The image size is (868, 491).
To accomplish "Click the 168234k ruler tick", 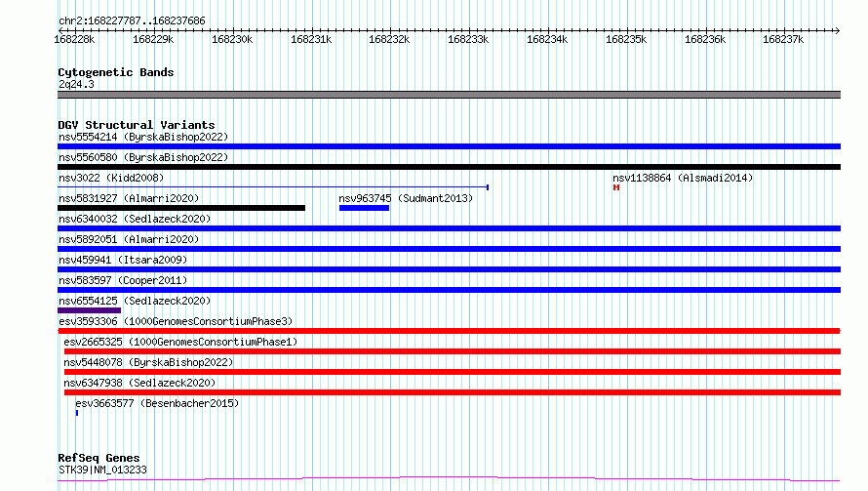I will coord(547,39).
